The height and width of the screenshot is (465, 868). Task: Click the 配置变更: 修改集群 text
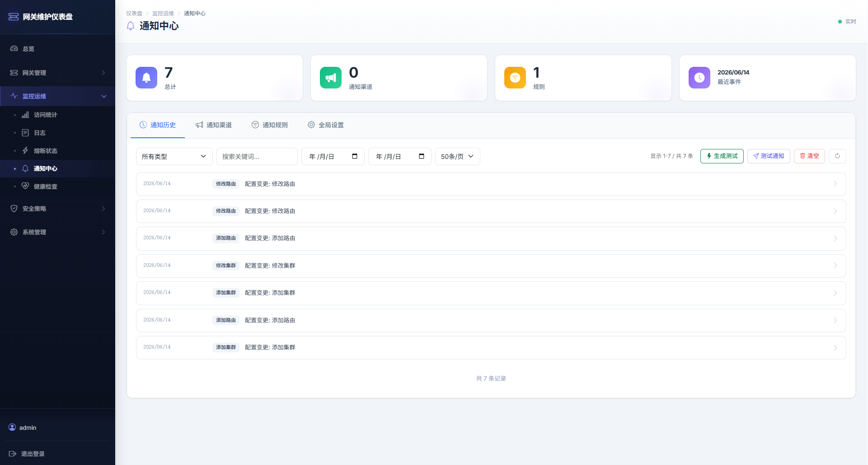click(270, 266)
